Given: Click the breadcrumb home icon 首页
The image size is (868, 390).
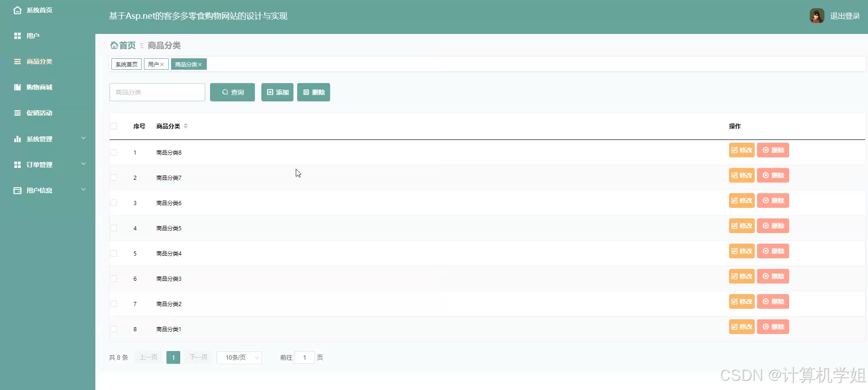Looking at the screenshot, I should click(114, 45).
